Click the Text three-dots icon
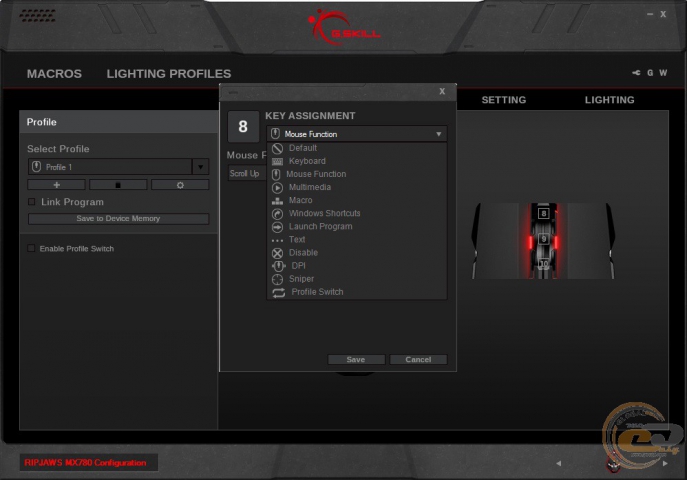The image size is (687, 480). (x=277, y=240)
